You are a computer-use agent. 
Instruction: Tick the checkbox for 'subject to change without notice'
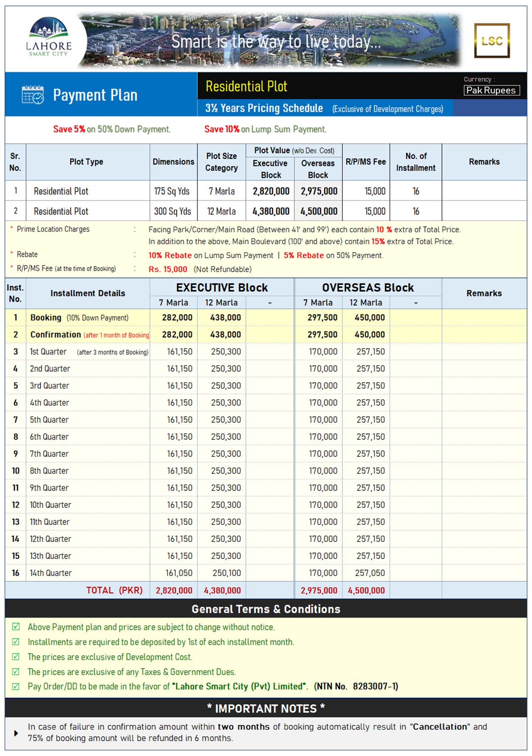(16, 627)
